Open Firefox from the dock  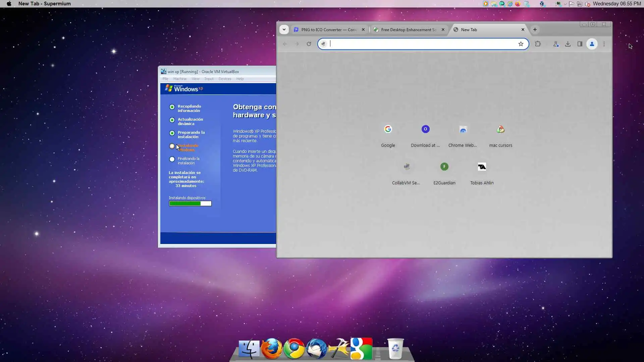[x=271, y=349]
